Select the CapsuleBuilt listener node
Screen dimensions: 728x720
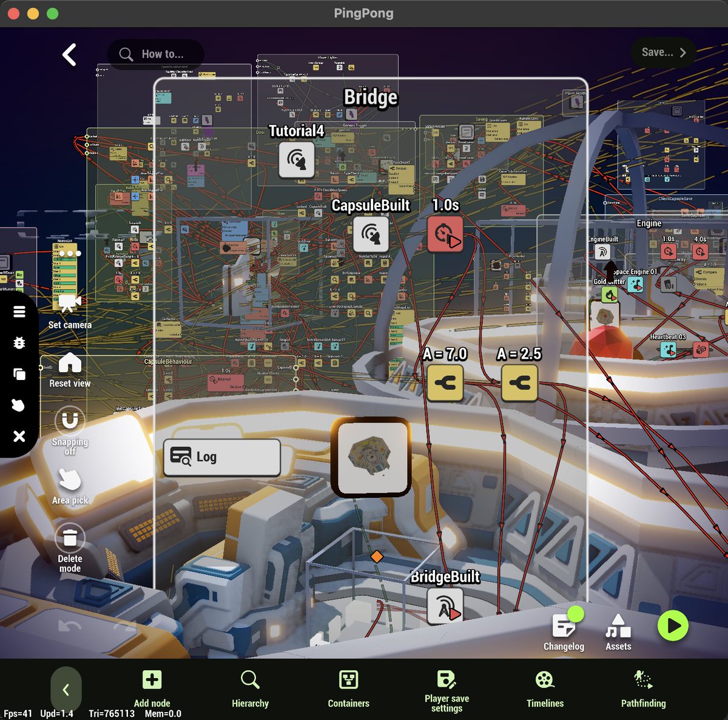point(371,234)
